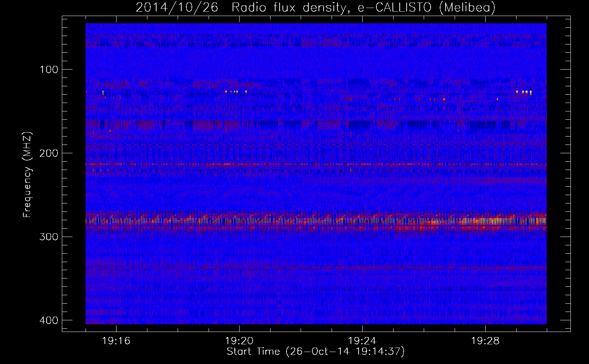
Task: Click the plot title "Radio flux density, e-CALLISTO (Melibea)"
Action: pos(363,8)
